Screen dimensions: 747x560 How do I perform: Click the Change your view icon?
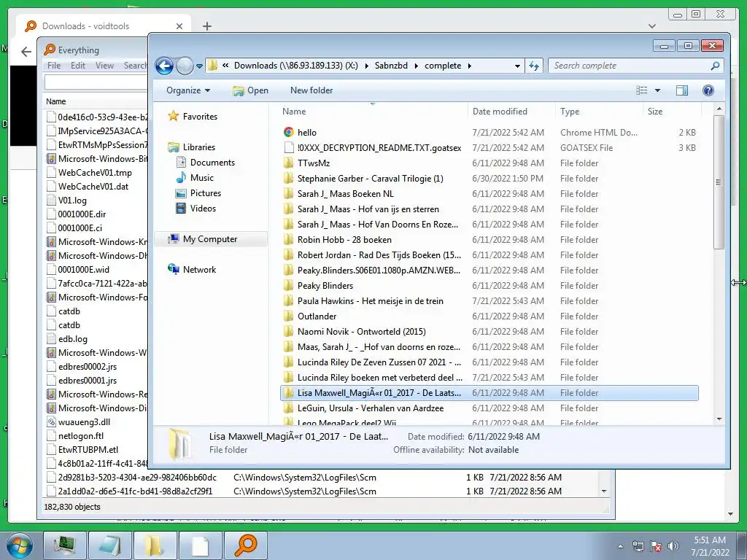click(642, 90)
